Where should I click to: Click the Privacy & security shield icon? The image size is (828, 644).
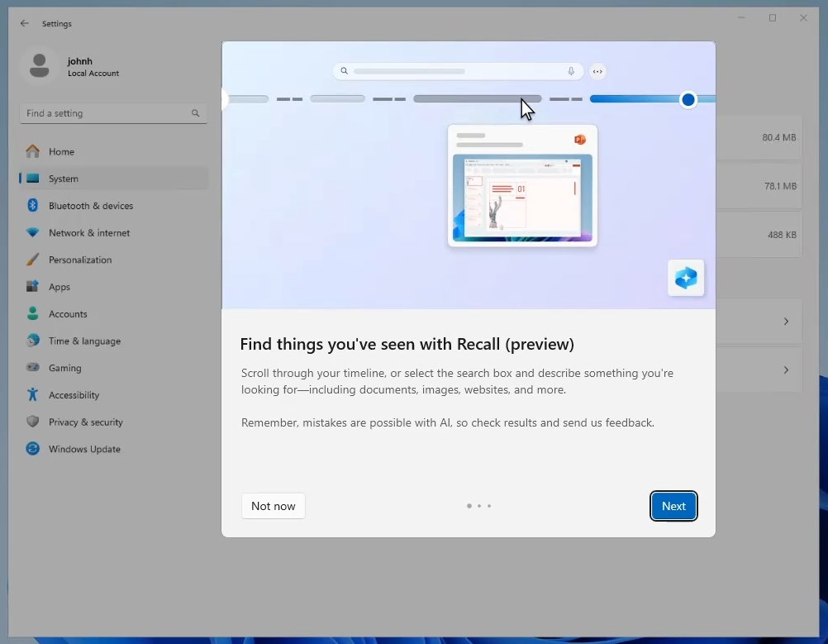coord(33,421)
